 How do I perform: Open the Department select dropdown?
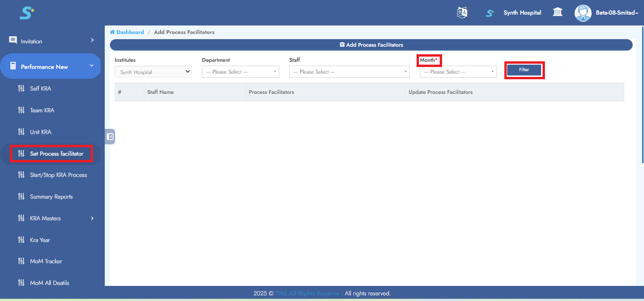(240, 72)
